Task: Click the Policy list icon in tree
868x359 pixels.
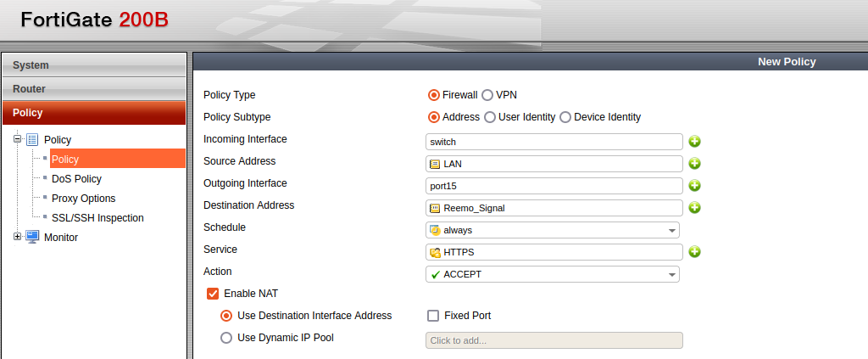Action: pos(32,140)
